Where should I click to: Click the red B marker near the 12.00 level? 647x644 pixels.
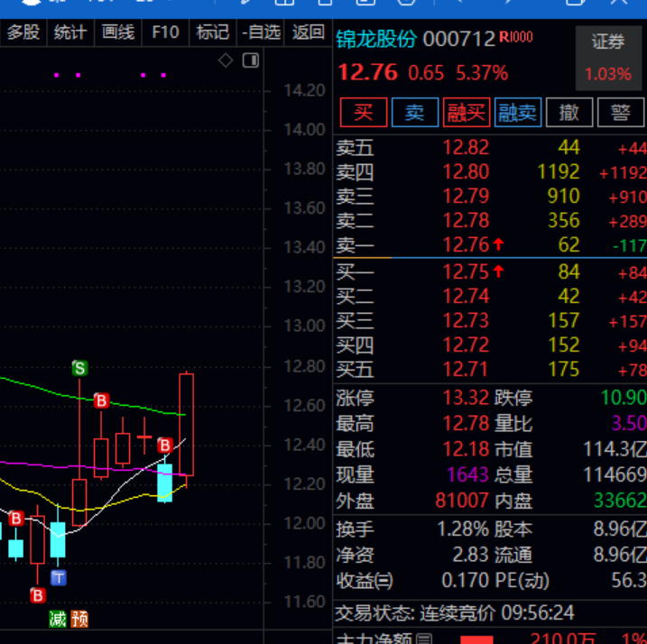16,519
